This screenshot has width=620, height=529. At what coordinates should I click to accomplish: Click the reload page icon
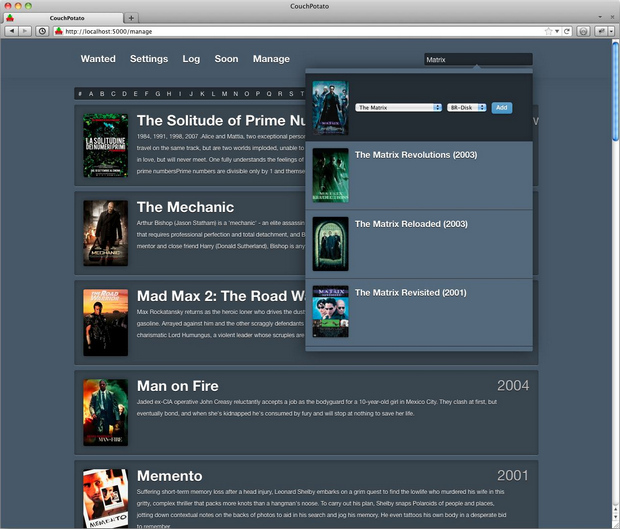pos(567,31)
